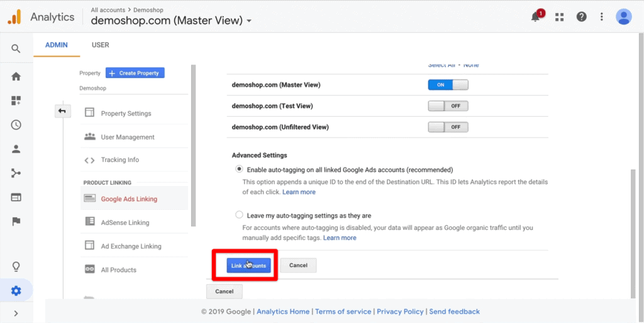Click the Tracking Info code icon

(89, 160)
